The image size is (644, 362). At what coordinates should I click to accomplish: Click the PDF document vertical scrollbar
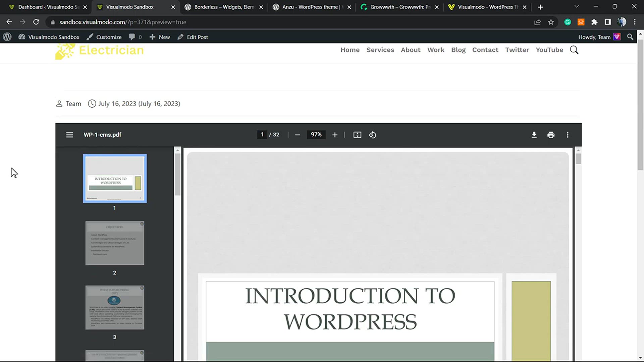click(578, 159)
